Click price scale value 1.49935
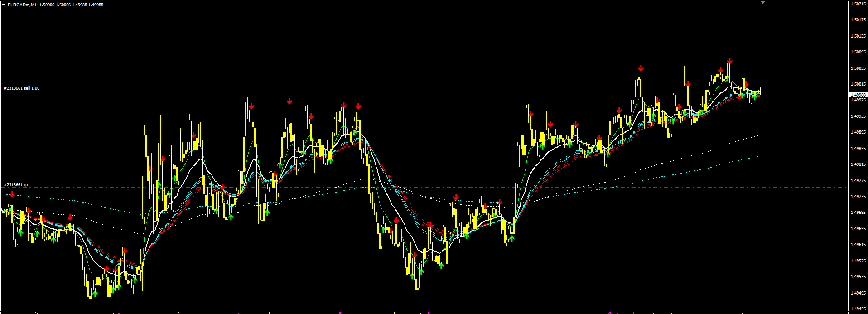The height and width of the screenshot is (314, 868). pyautogui.click(x=858, y=116)
